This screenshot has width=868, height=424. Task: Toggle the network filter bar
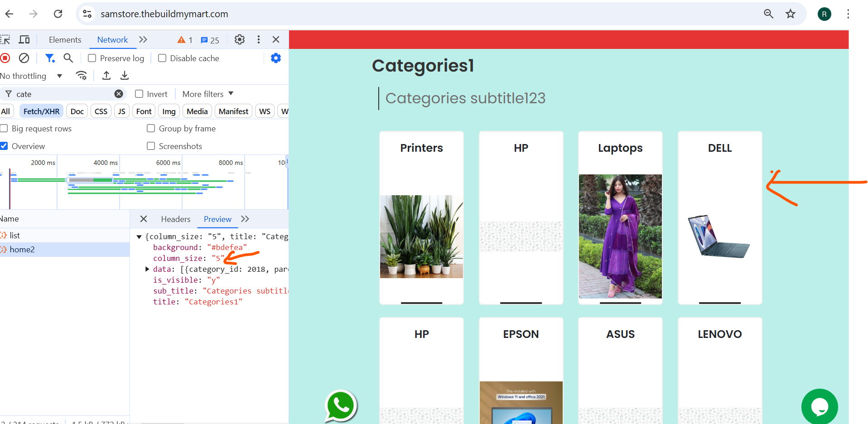click(x=50, y=58)
